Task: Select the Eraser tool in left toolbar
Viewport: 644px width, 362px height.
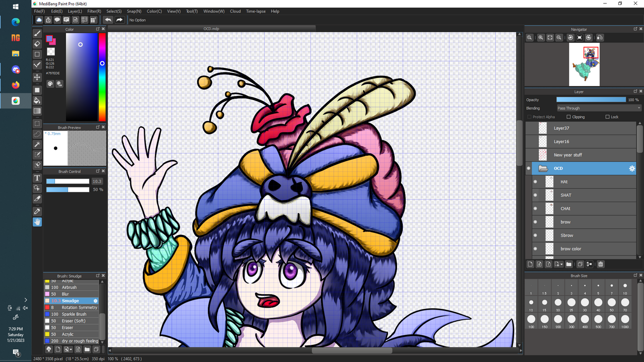Action: tap(37, 44)
